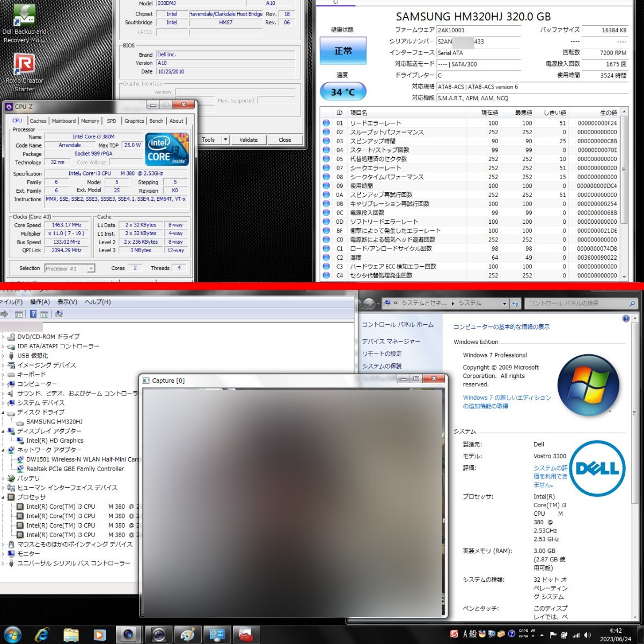Toggle the IME input mode indicator
Screen dimensions: 644x644
click(x=465, y=634)
